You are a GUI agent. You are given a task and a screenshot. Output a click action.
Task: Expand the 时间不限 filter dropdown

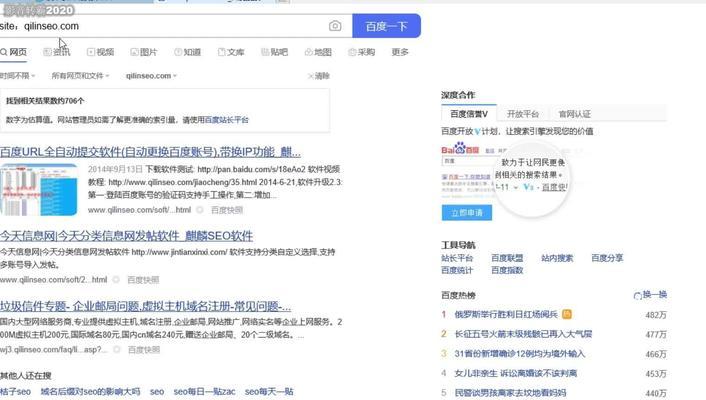pyautogui.click(x=17, y=76)
